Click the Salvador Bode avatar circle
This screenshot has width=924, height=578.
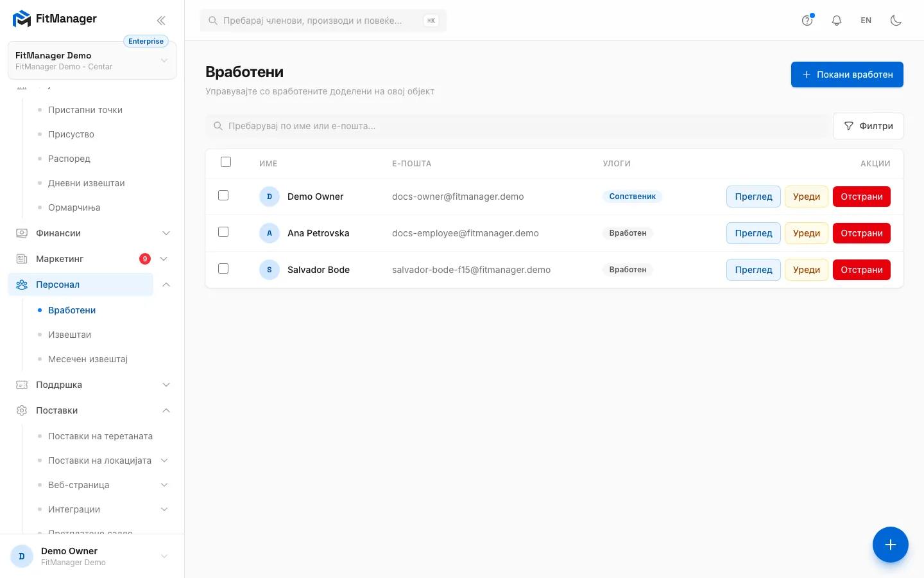(269, 270)
